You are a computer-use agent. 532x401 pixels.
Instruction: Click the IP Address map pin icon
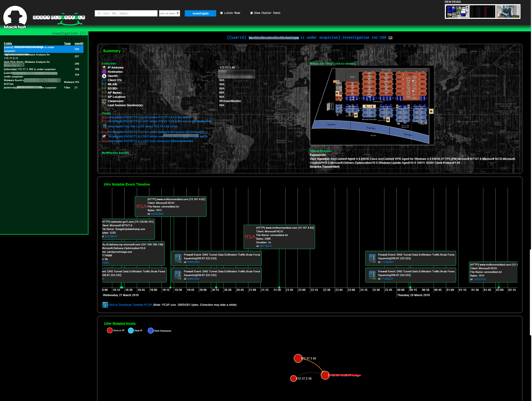pyautogui.click(x=104, y=67)
